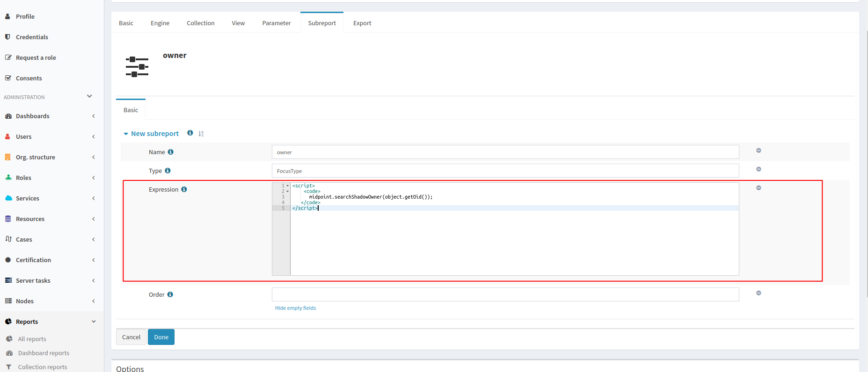868x372 pixels.
Task: Click the Dashboard reports icon
Action: click(x=9, y=353)
